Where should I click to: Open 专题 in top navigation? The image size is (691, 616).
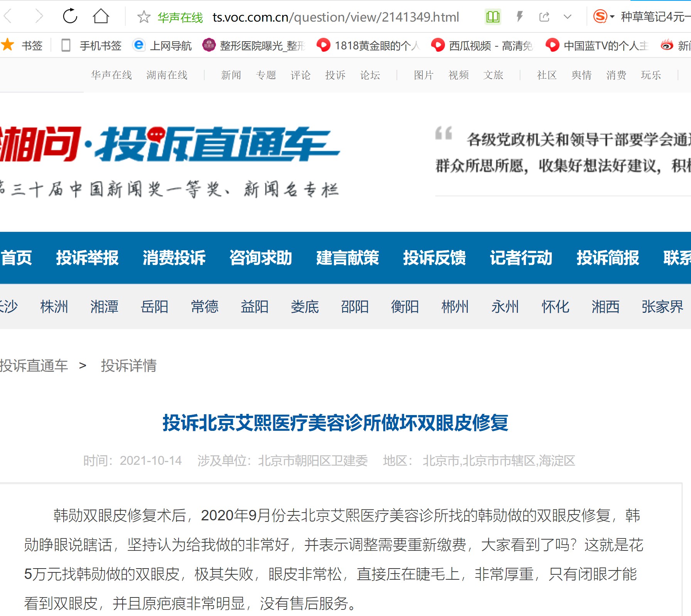click(266, 75)
